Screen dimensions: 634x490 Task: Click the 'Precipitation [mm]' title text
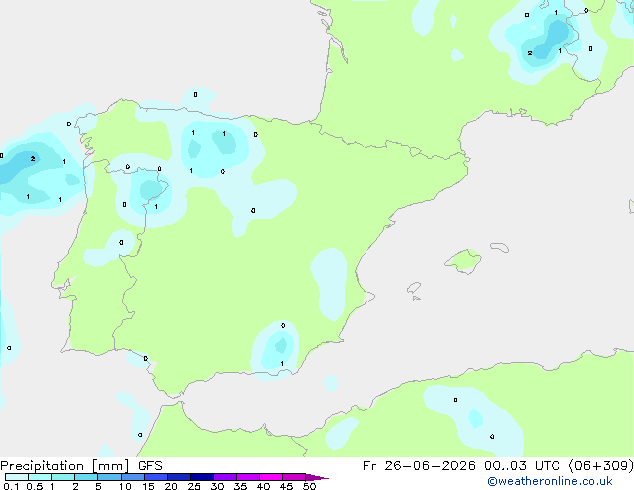click(65, 466)
